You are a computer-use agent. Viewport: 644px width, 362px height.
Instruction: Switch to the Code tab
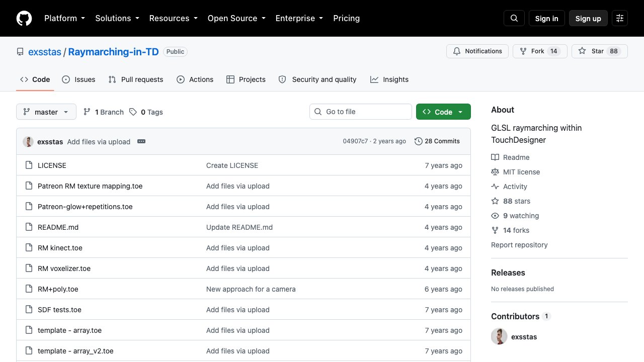pos(35,79)
